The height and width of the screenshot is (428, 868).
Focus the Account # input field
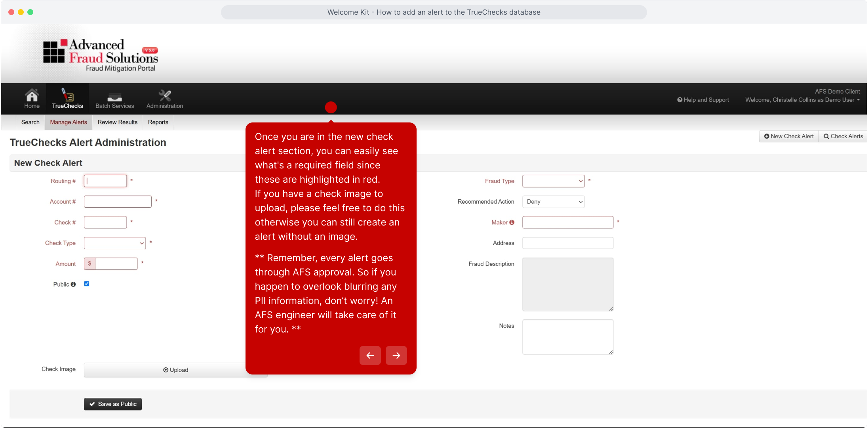(x=118, y=202)
